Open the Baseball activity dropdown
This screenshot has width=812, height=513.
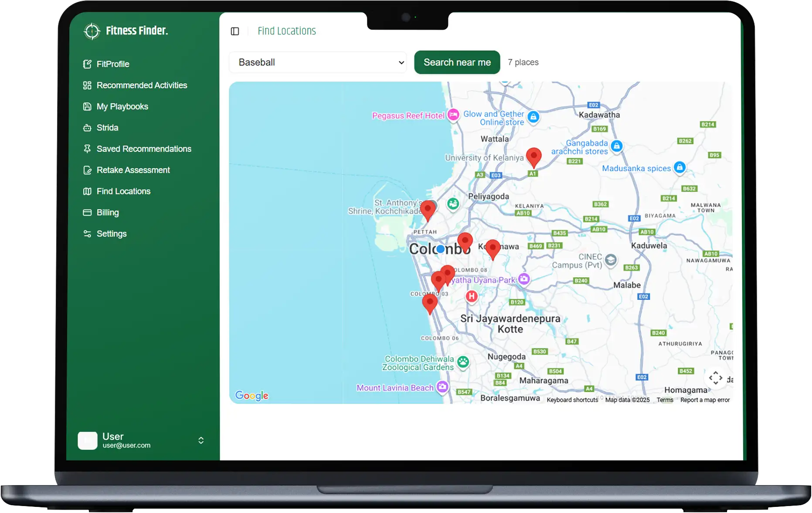pyautogui.click(x=318, y=62)
